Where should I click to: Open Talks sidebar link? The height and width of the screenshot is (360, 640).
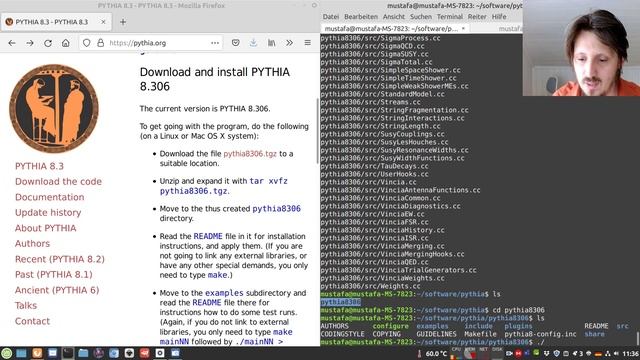[x=26, y=306]
